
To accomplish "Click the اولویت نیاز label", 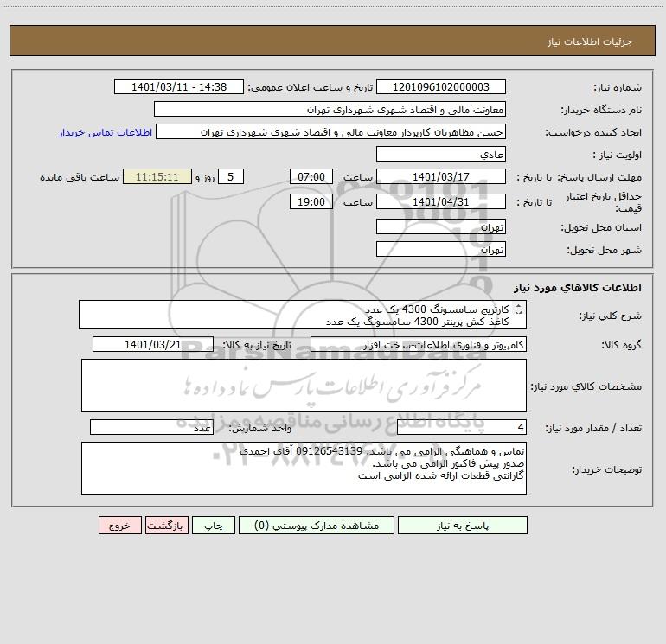I will tap(618, 155).
